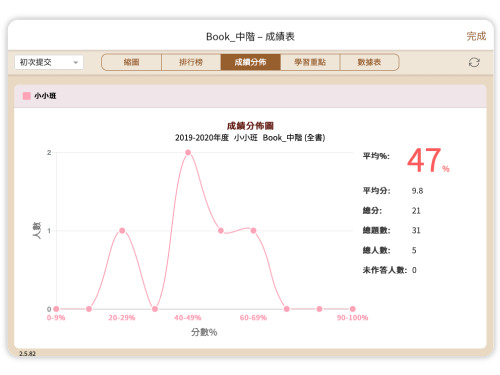Click the 0-9% axis label
The height and width of the screenshot is (375, 500).
click(56, 318)
